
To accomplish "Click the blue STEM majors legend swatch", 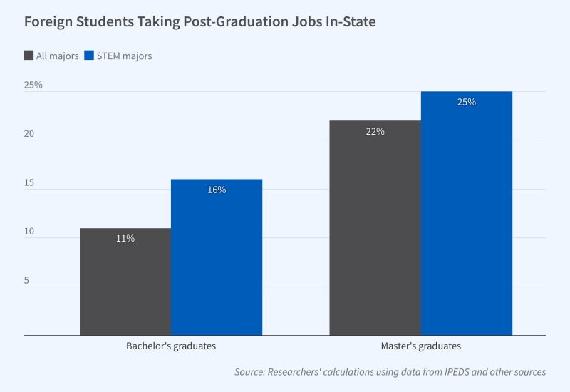I will [x=89, y=56].
